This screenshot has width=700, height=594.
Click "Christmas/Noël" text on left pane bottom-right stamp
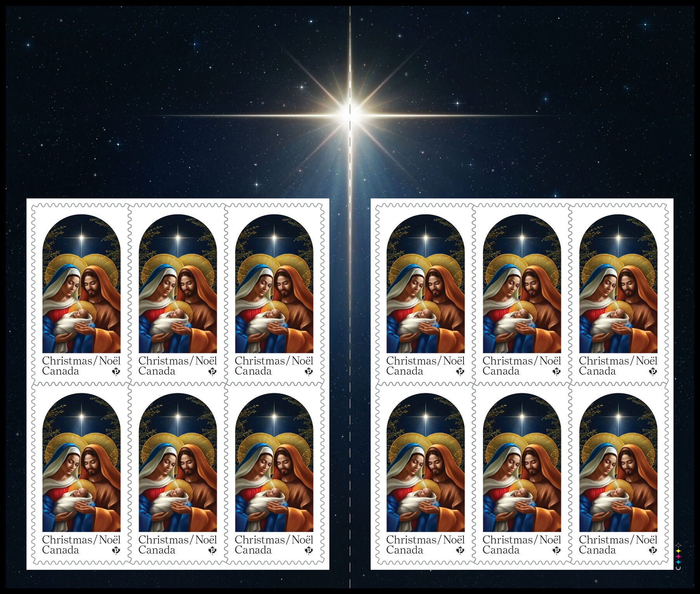point(274,540)
